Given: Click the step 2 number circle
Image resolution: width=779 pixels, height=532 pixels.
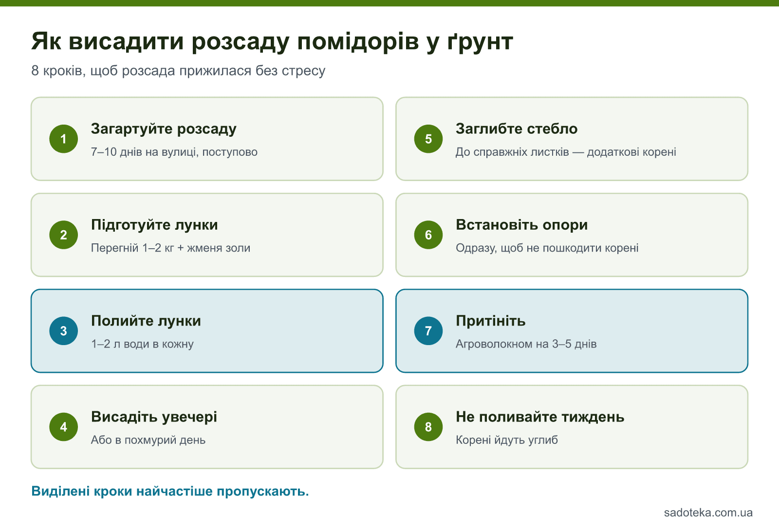Looking at the screenshot, I should click(x=63, y=235).
